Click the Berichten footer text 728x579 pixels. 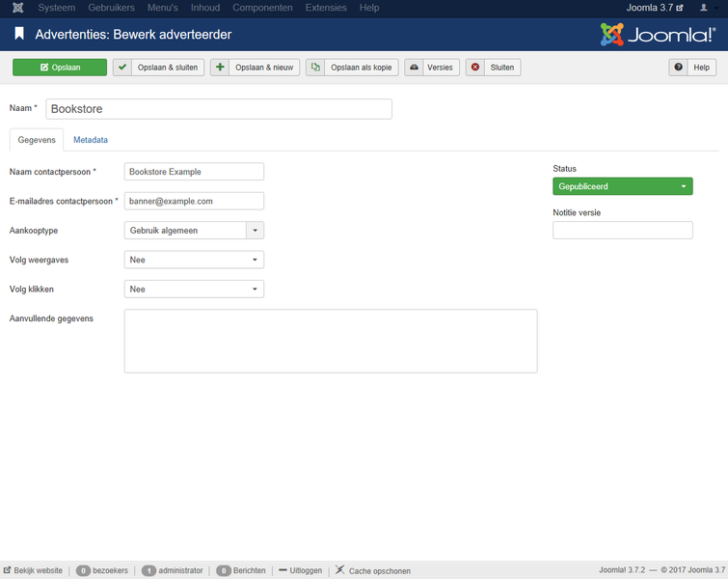(250, 570)
